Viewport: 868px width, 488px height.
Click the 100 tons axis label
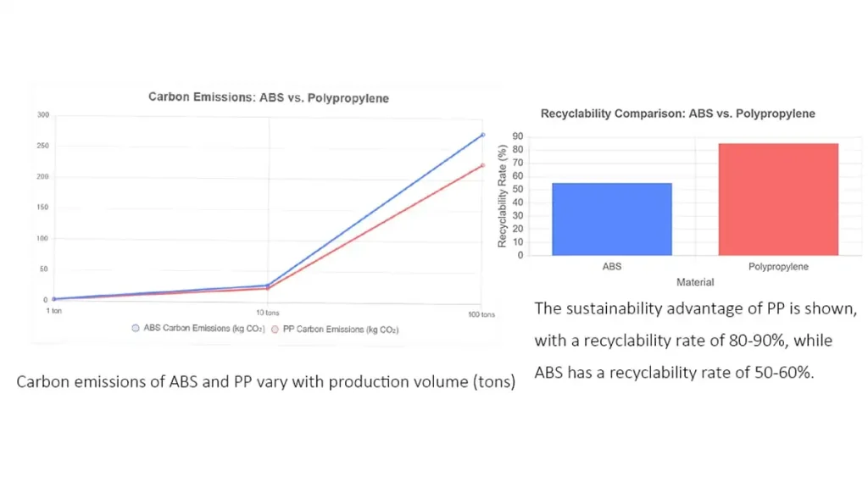[x=480, y=313]
